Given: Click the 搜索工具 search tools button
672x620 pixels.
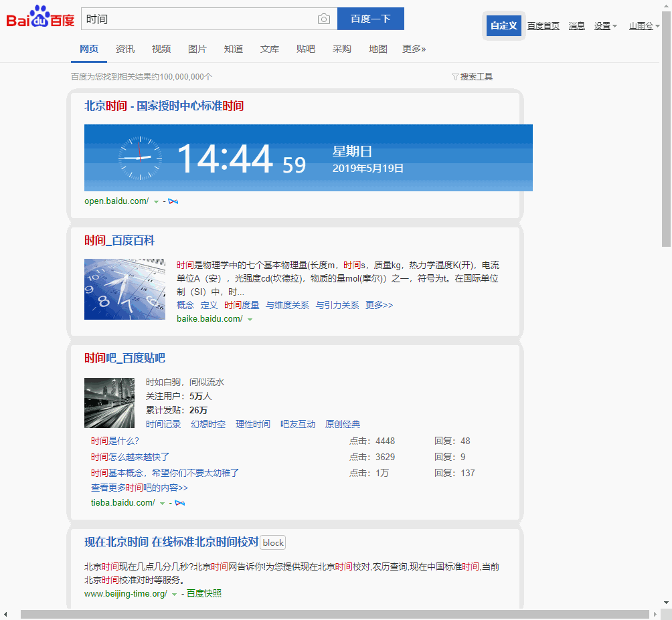Looking at the screenshot, I should [473, 77].
